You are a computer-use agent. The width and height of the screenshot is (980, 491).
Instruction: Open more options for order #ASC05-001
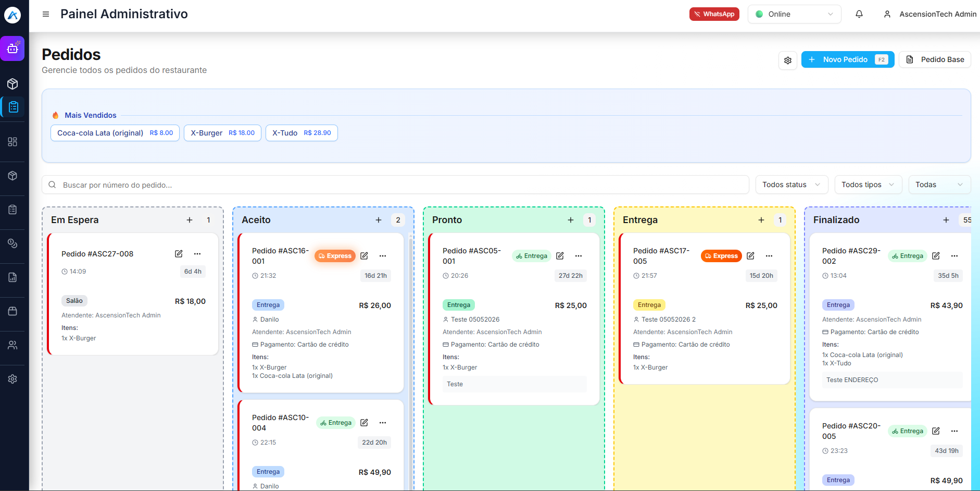[x=579, y=256]
